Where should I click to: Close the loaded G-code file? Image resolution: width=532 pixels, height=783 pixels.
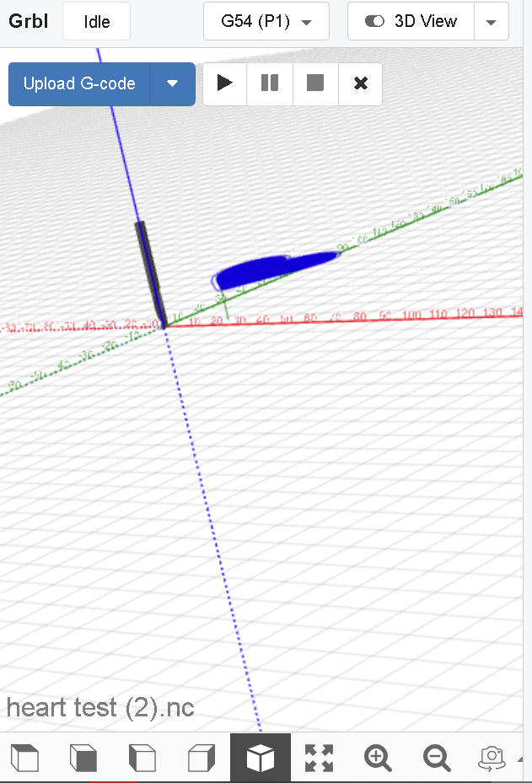361,83
